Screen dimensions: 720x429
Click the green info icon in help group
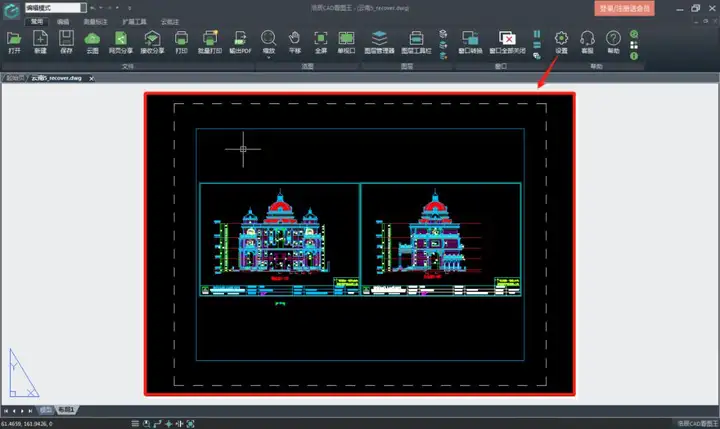coord(634,56)
